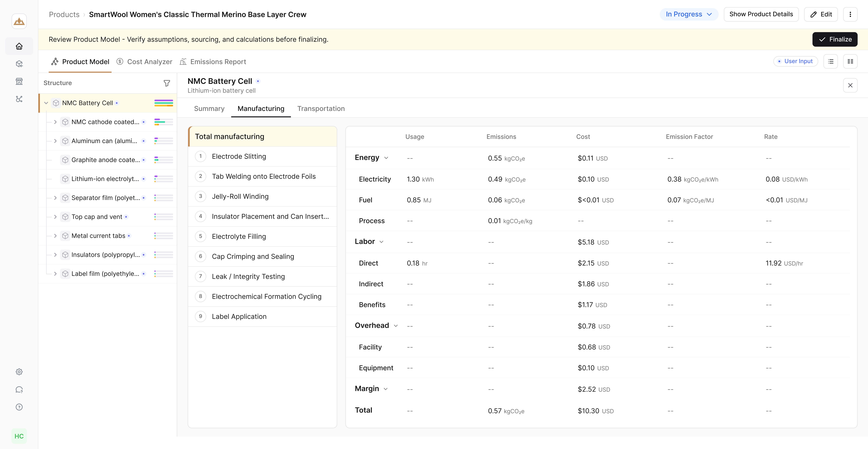Collapse the Energy row group
Viewport: 868px width, 449px height.
tap(386, 158)
